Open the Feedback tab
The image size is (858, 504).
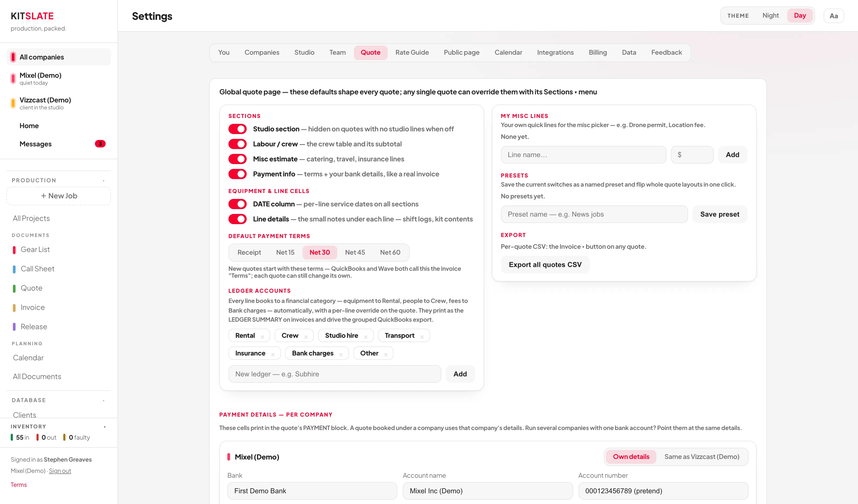coord(666,53)
